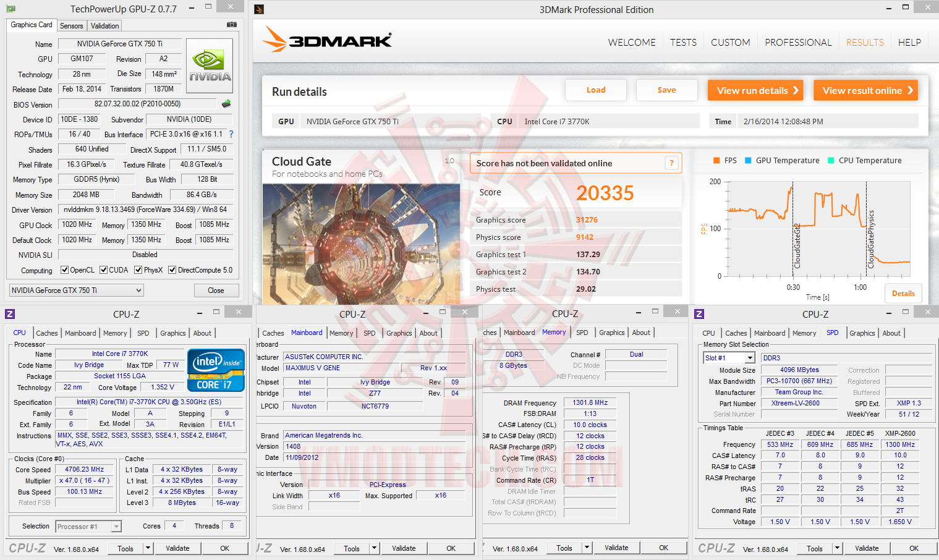Click the Close button in GPU-Z
This screenshot has height=560, width=939.
[x=216, y=291]
